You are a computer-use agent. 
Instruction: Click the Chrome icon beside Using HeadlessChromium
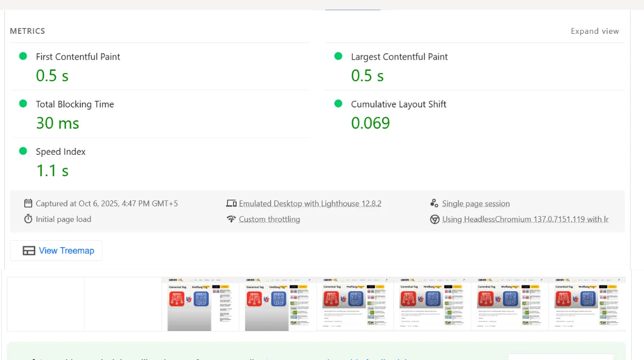[x=435, y=219]
